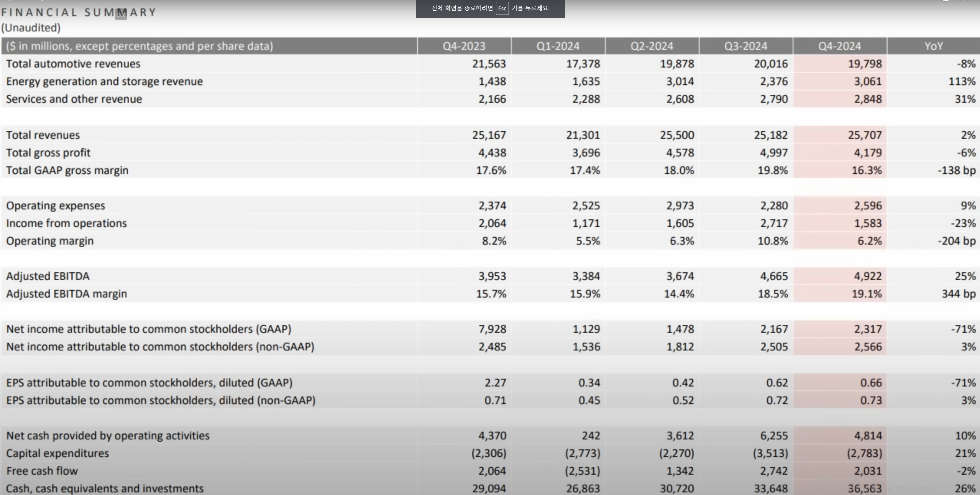Screen dimensions: 980x495
Task: Click the non-GAAP diluted EPS row label
Action: click(161, 400)
